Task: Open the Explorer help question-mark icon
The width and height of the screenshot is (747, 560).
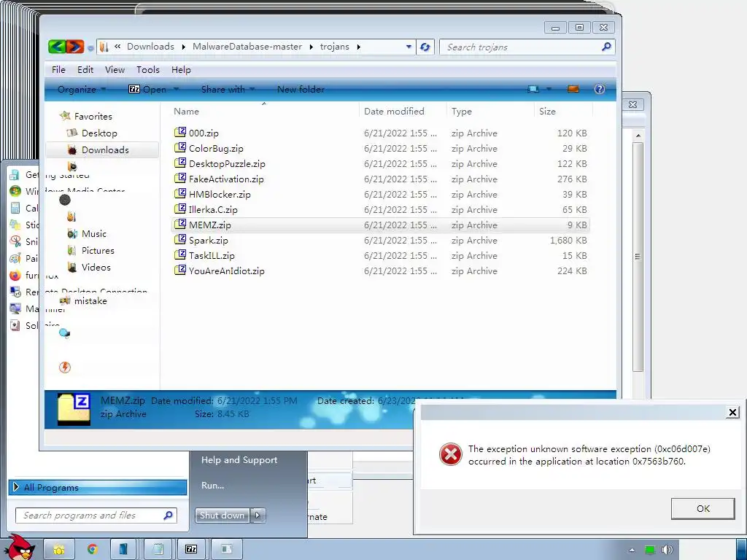Action: 600,89
